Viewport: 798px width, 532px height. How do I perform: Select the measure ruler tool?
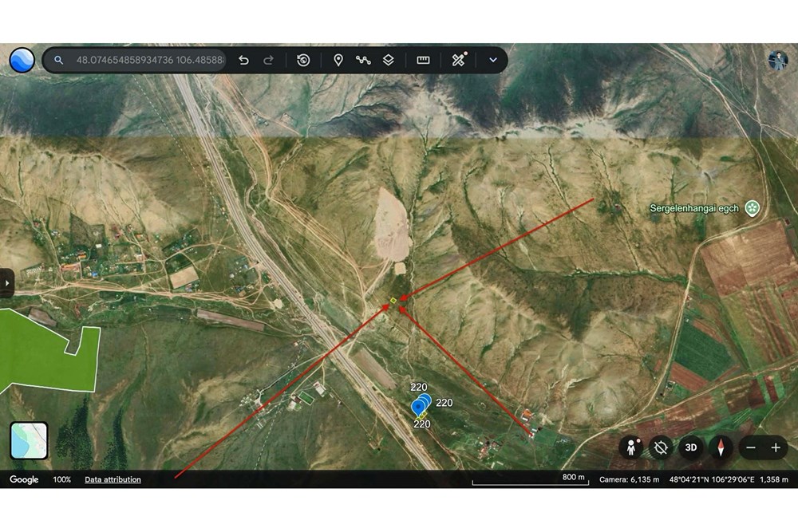click(x=423, y=60)
